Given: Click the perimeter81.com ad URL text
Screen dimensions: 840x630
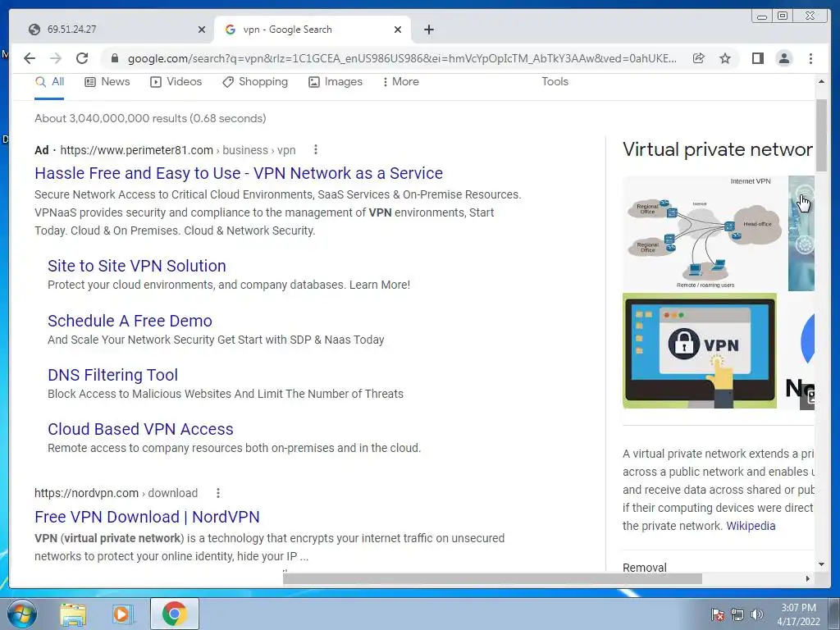Looking at the screenshot, I should [177, 150].
